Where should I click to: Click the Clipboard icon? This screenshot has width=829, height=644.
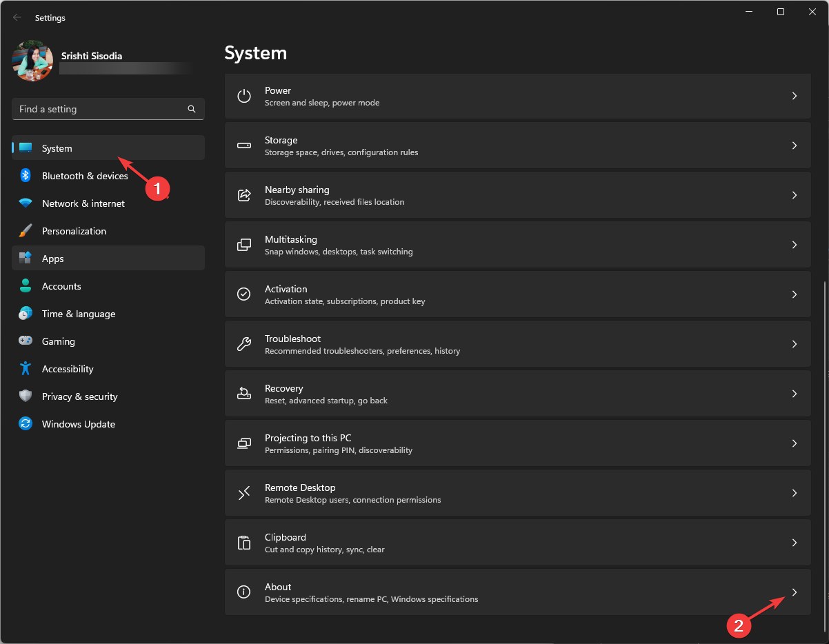tap(244, 543)
